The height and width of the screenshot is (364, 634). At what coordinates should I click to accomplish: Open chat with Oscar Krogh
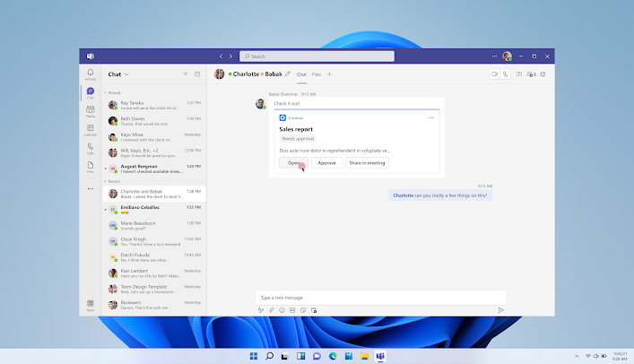point(154,241)
